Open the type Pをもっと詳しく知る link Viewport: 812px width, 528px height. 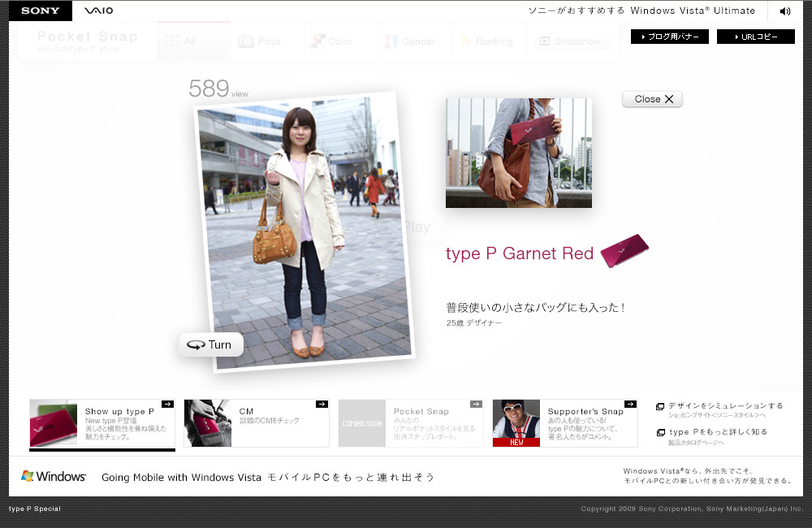[718, 432]
